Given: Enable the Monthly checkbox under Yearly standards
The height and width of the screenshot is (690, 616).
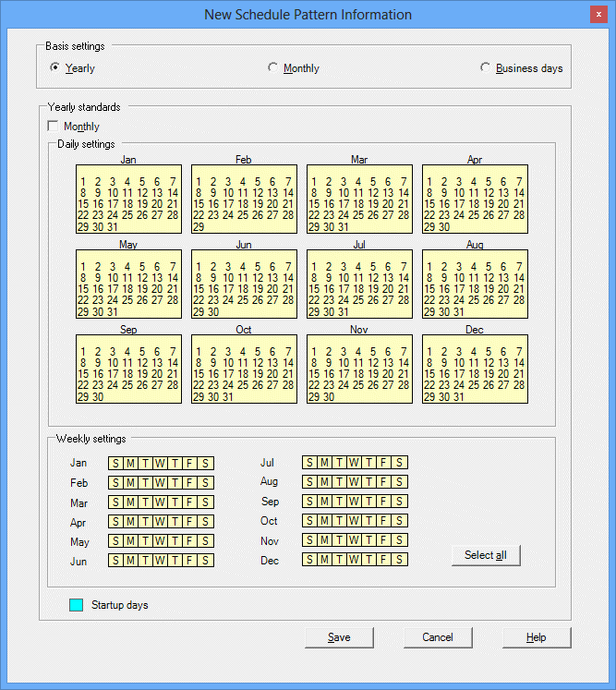Looking at the screenshot, I should [53, 127].
